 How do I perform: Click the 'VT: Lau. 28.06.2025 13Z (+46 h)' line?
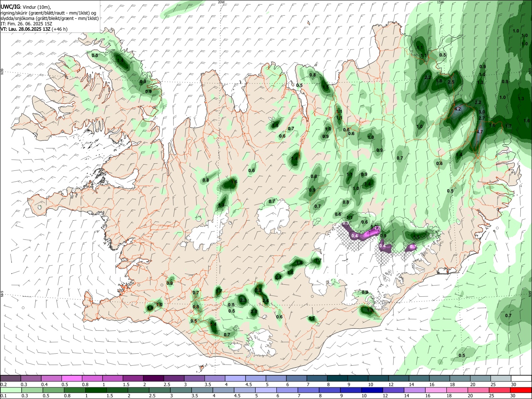pos(34,29)
